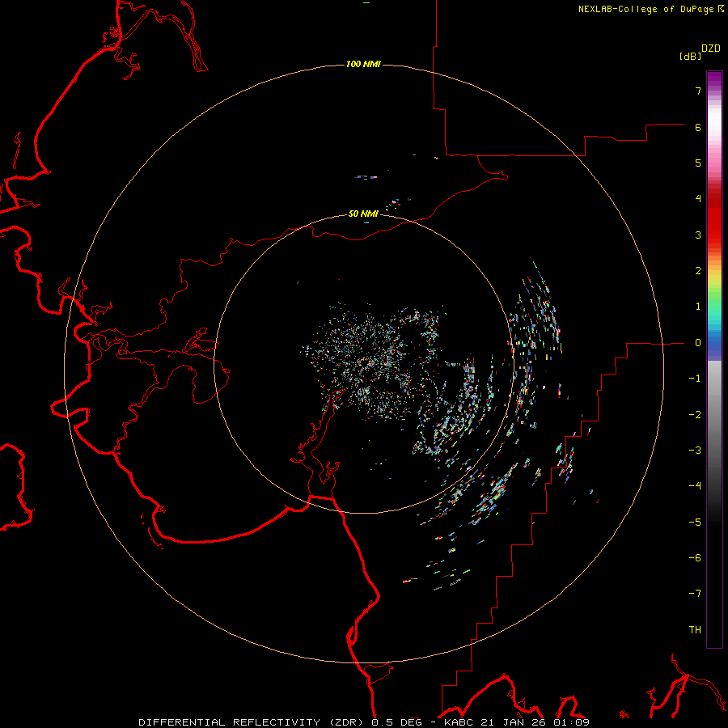
Task: Click the -2 value on the color scale
Action: 695,415
